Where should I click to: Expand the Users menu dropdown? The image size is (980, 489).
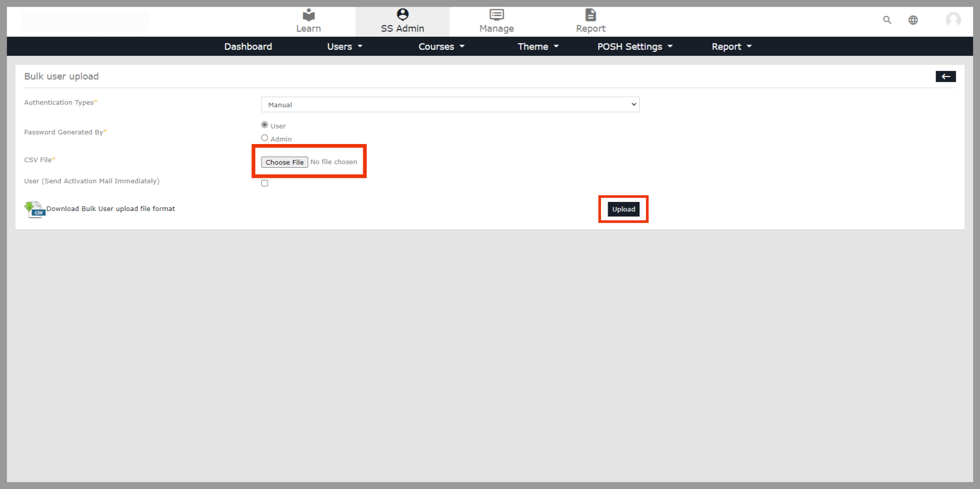(345, 46)
